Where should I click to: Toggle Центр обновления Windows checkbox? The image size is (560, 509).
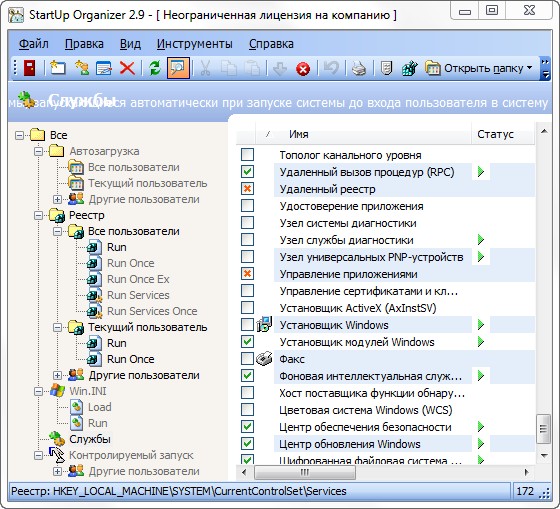click(247, 444)
